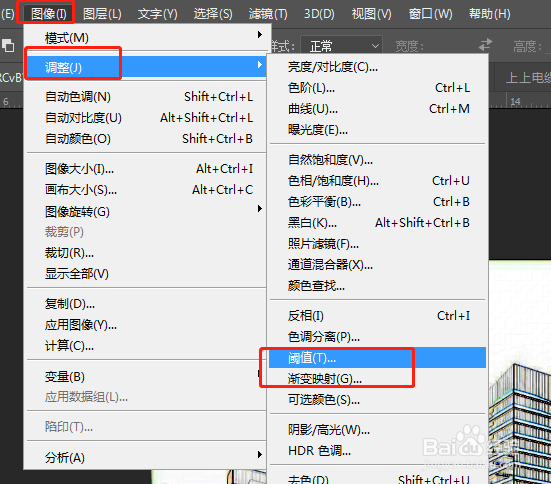551x484 pixels.
Task: Choose 自动颜色(O) command
Action: (x=146, y=139)
